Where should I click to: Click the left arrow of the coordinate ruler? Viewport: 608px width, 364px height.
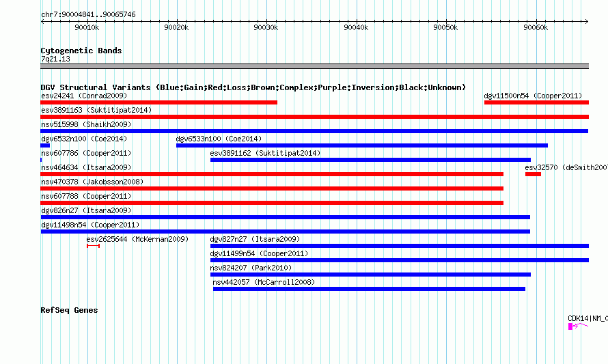(x=42, y=21)
